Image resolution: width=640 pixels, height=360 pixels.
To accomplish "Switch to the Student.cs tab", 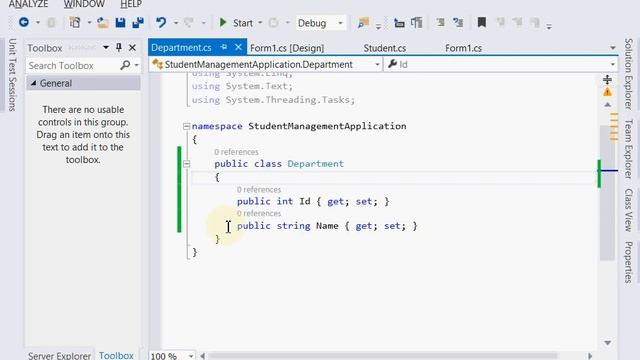I will pos(384,48).
